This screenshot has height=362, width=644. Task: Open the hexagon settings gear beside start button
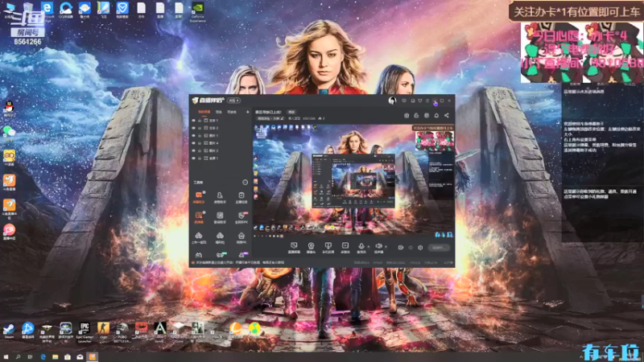click(x=420, y=248)
